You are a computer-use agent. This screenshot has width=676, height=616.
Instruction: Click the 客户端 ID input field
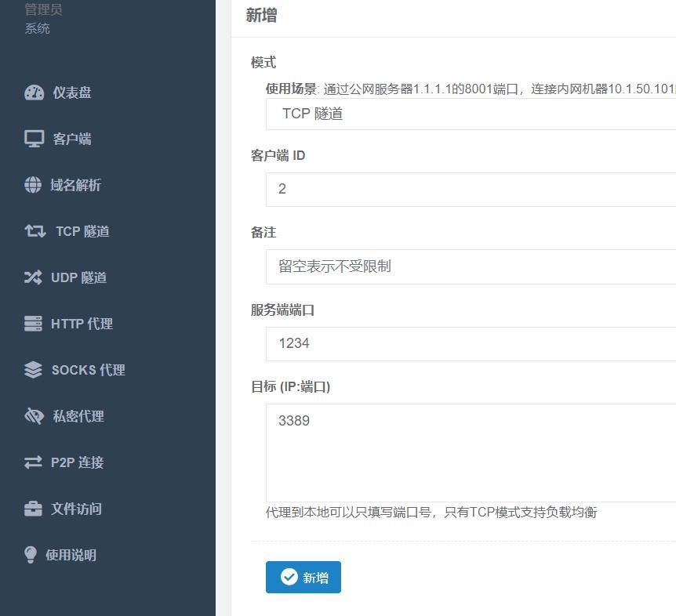(471, 189)
